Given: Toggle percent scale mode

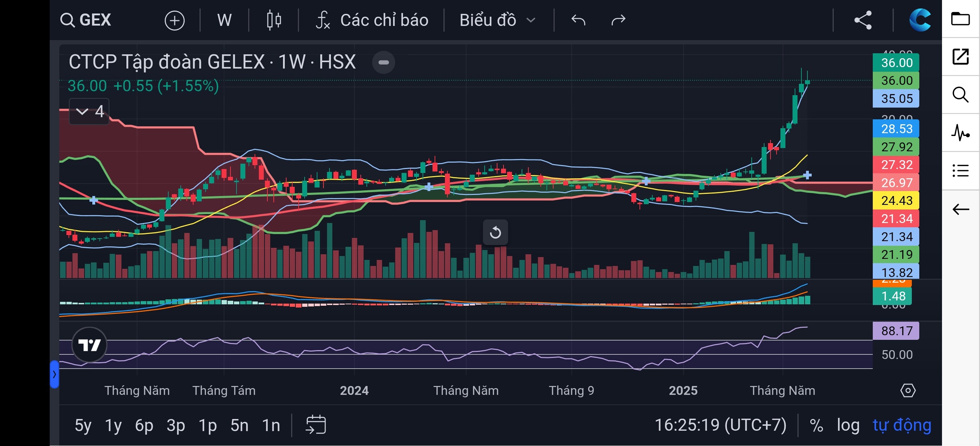Looking at the screenshot, I should [816, 425].
